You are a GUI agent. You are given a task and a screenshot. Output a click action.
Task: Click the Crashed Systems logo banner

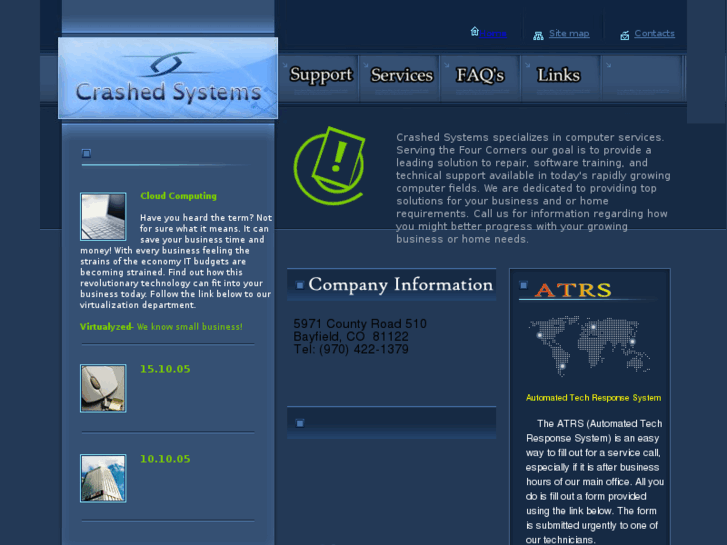click(x=168, y=78)
